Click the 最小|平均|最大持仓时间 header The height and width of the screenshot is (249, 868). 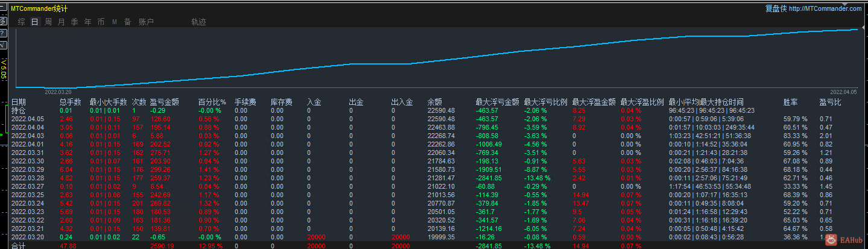coord(706,102)
